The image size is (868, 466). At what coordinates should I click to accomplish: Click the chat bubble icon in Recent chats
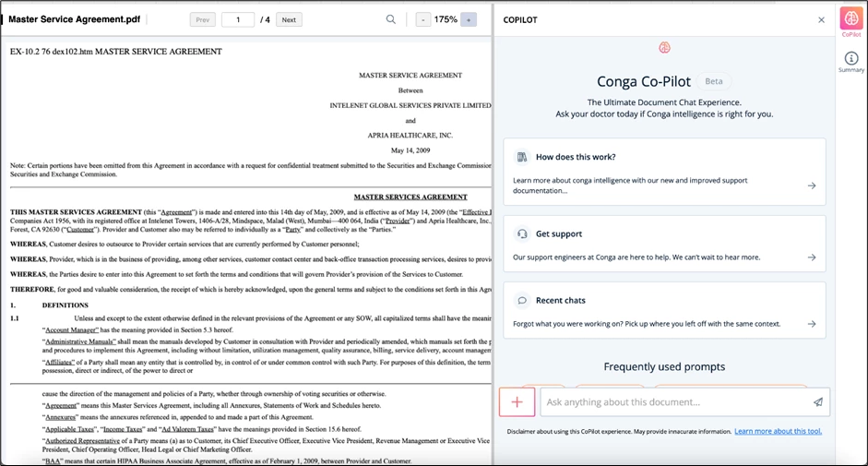(521, 300)
